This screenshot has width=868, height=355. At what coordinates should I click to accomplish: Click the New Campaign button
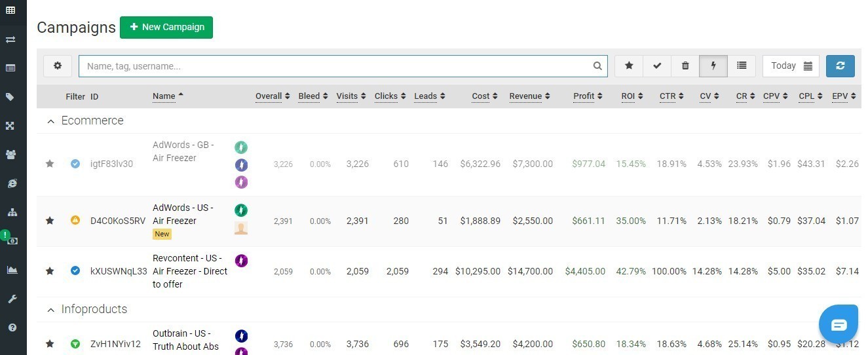tap(166, 28)
